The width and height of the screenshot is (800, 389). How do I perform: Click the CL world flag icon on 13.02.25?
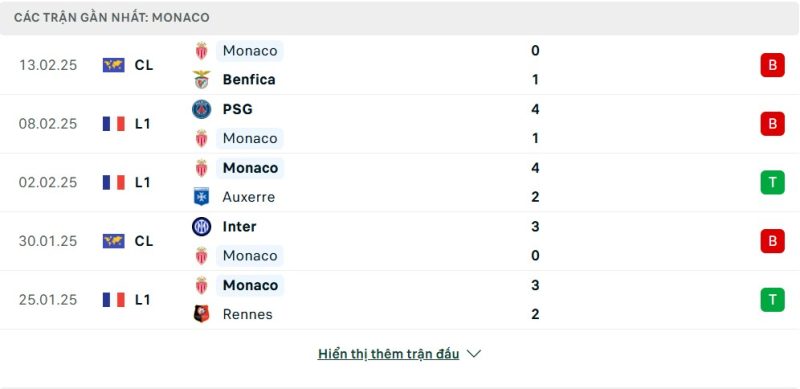click(113, 65)
